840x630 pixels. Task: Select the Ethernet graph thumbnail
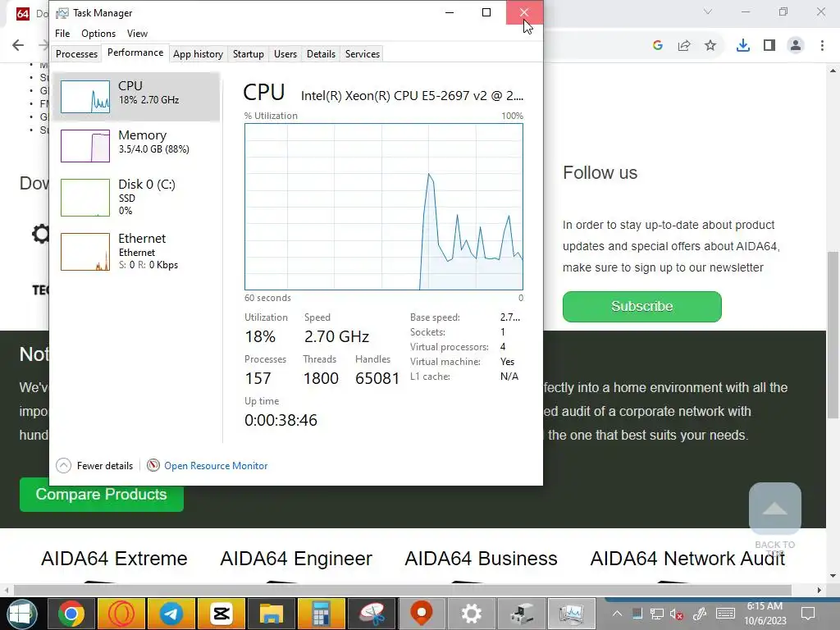[x=85, y=252]
